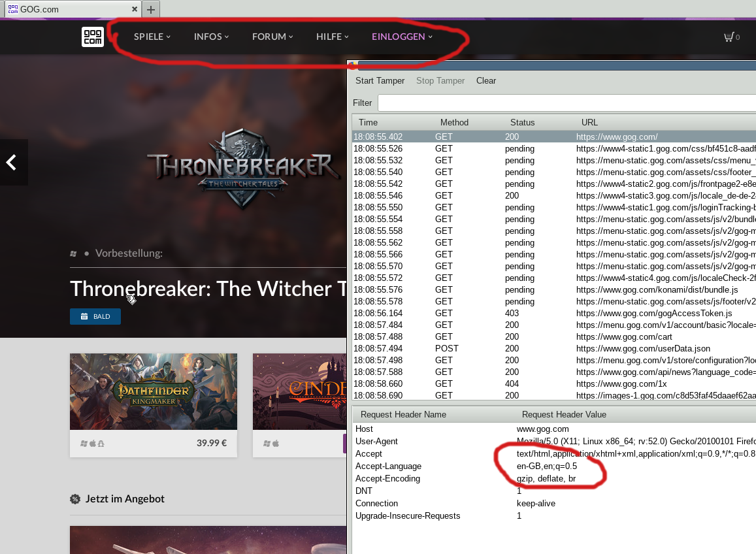Expand the FORUM menu
Viewport: 756px width, 554px height.
(x=272, y=37)
